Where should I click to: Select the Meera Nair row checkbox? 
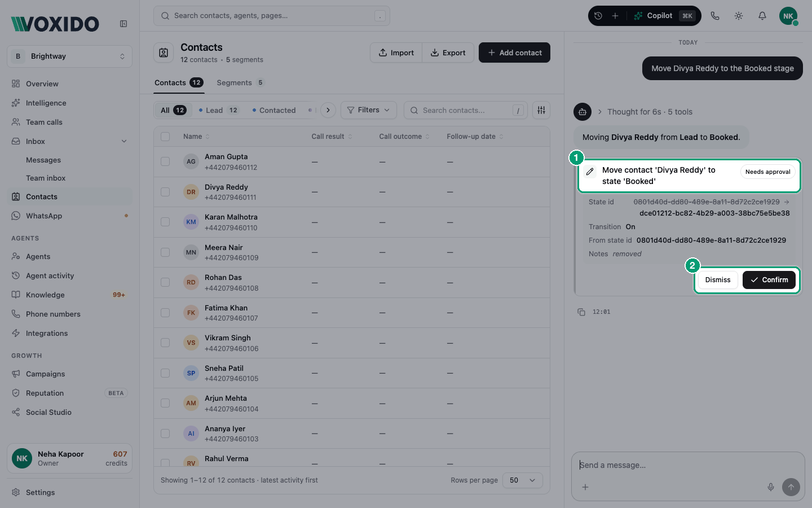[165, 252]
